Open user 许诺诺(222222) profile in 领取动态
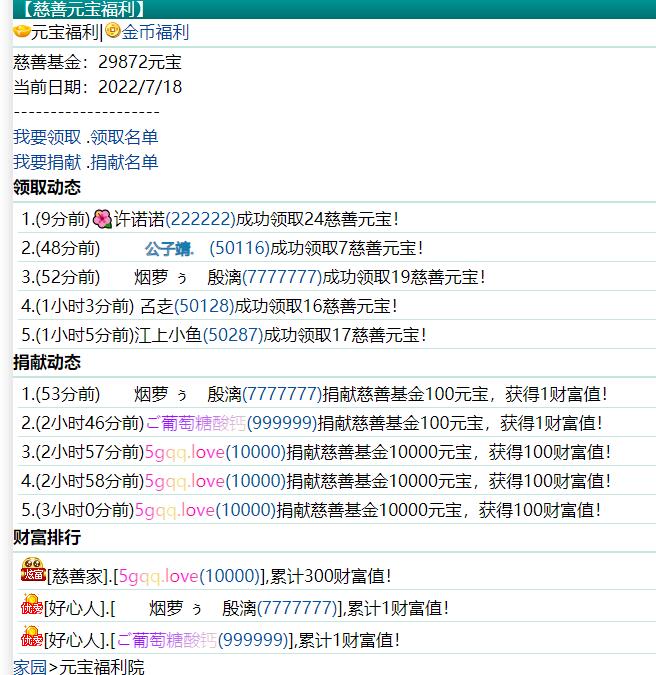Viewport: 656px width, 675px height. tap(174, 219)
